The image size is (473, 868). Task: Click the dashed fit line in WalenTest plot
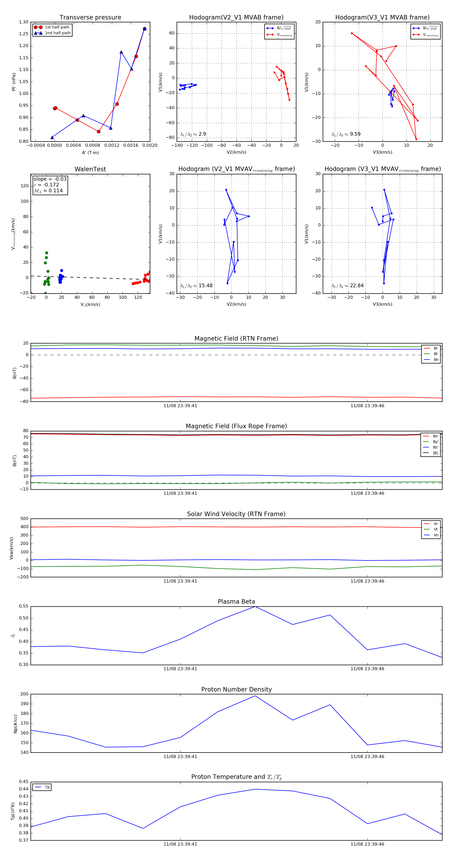90,278
